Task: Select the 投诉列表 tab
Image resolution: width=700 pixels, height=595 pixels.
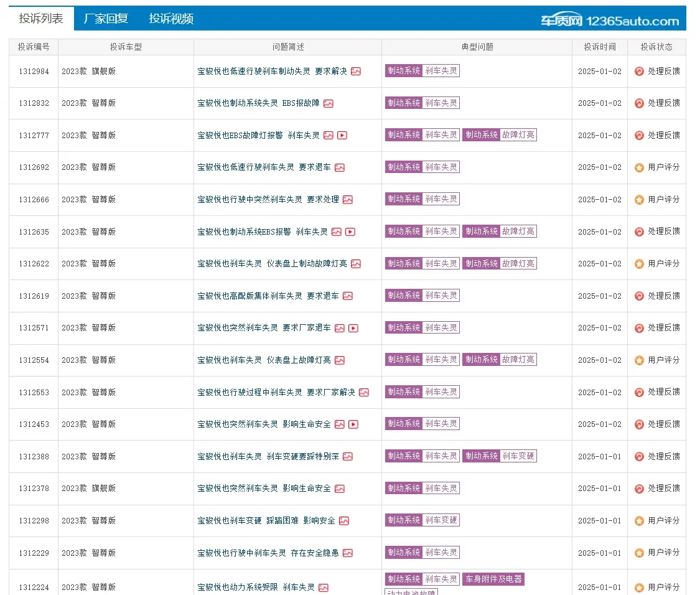Action: pyautogui.click(x=41, y=19)
